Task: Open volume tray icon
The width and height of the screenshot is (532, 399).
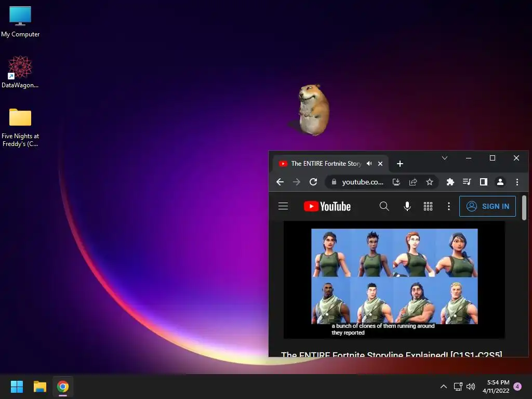Action: (471, 387)
